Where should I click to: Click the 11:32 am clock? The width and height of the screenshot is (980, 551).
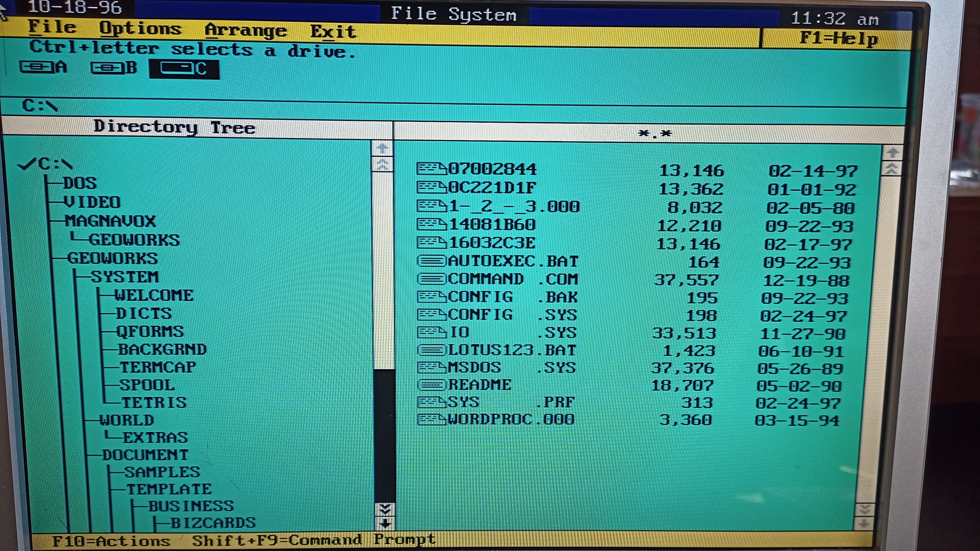coord(835,19)
